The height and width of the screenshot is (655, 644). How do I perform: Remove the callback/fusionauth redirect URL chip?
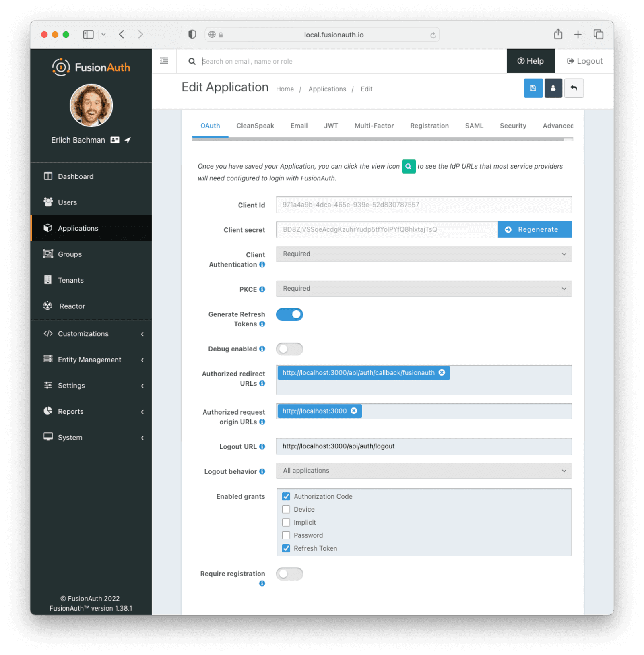(x=442, y=373)
